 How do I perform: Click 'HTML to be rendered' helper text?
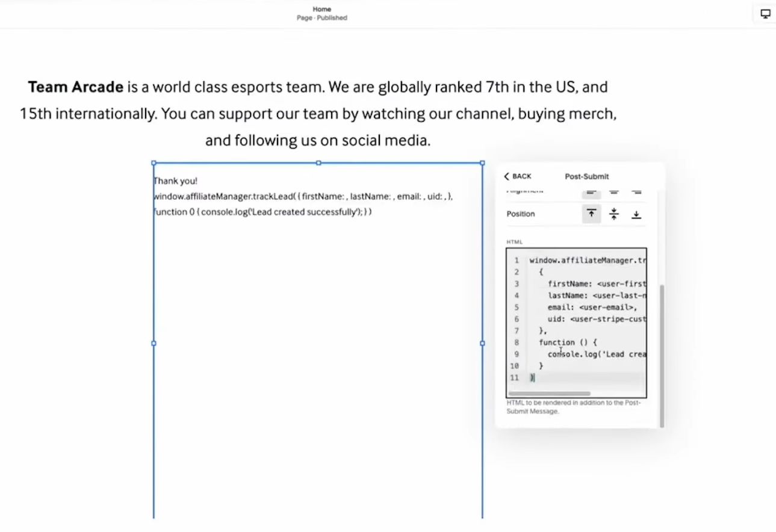point(574,407)
